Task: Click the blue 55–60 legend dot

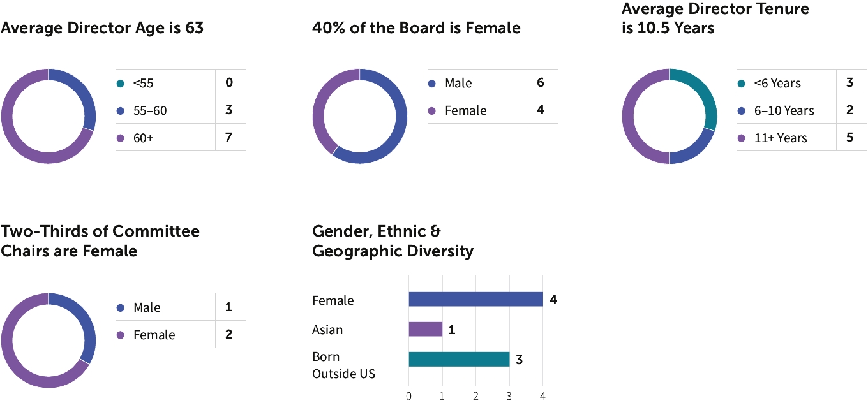Action: 120,110
